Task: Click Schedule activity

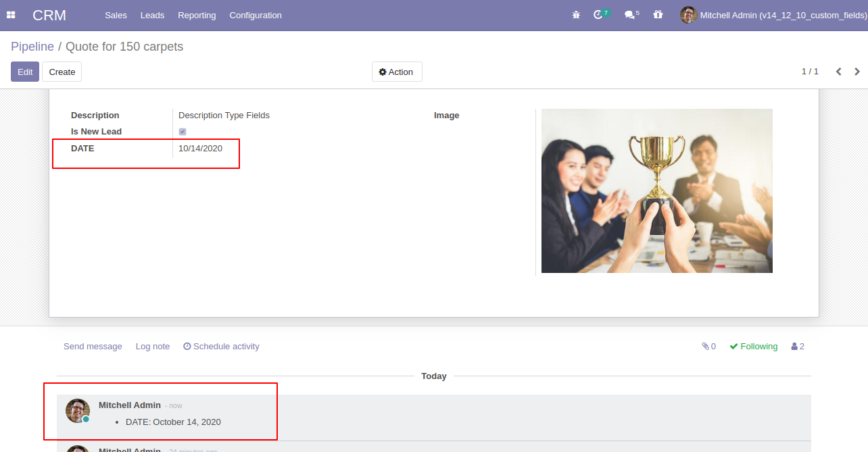Action: coord(221,347)
